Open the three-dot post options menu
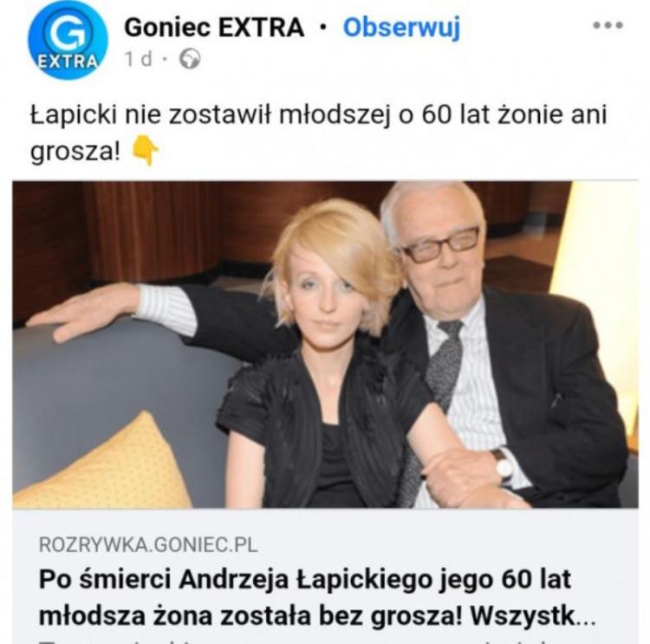 608,25
